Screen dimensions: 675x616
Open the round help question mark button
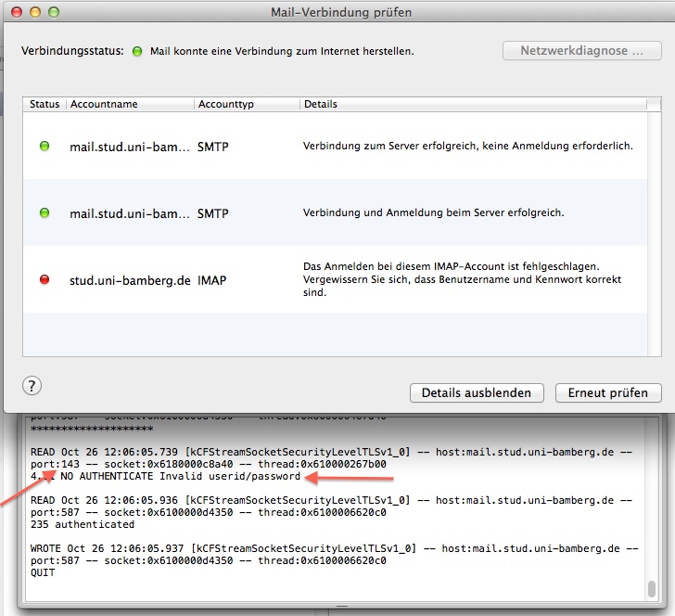click(32, 386)
